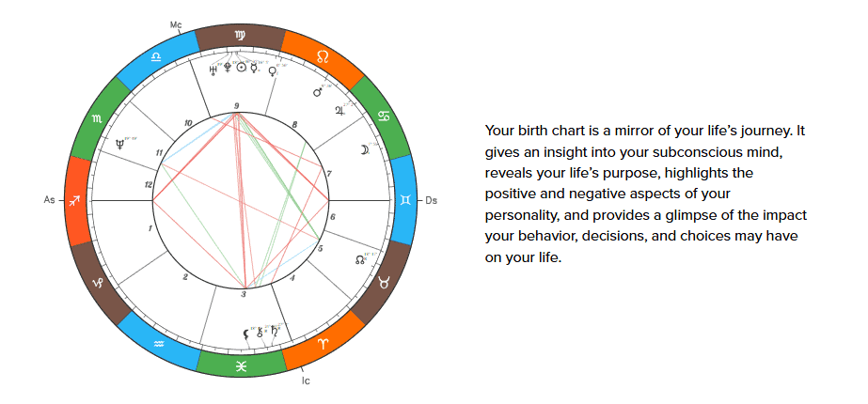Click the Mc midheaven label
The width and height of the screenshot is (868, 404).
pyautogui.click(x=176, y=21)
